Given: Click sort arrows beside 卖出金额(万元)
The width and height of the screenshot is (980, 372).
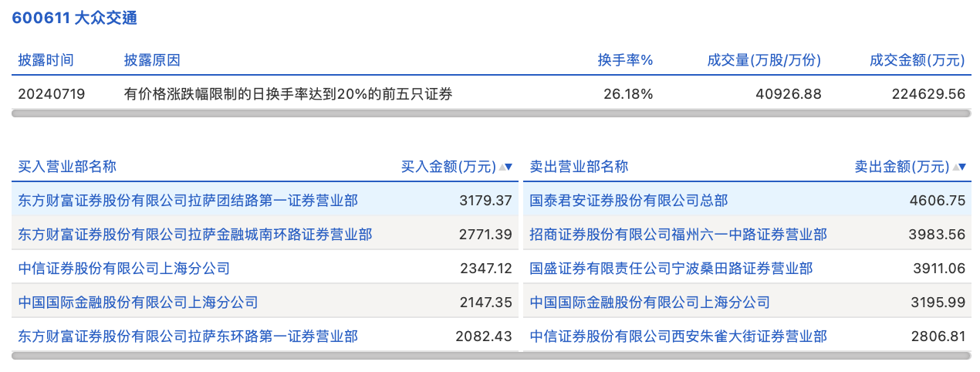Looking at the screenshot, I should [x=959, y=167].
